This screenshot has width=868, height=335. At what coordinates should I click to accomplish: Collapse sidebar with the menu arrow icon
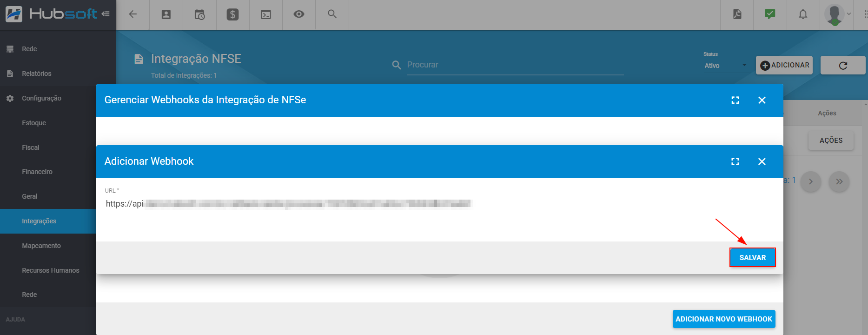106,14
